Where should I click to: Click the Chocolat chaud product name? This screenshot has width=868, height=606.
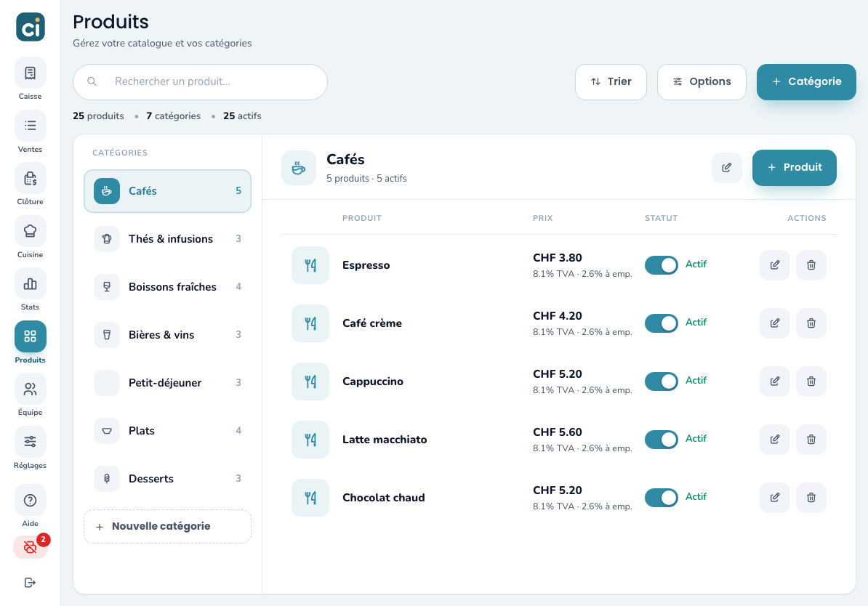tap(384, 498)
